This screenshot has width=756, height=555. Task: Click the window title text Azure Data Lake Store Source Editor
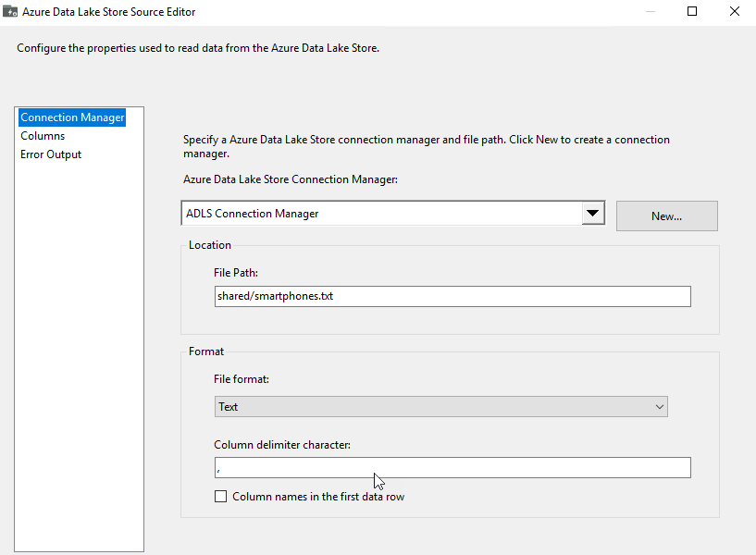point(108,12)
